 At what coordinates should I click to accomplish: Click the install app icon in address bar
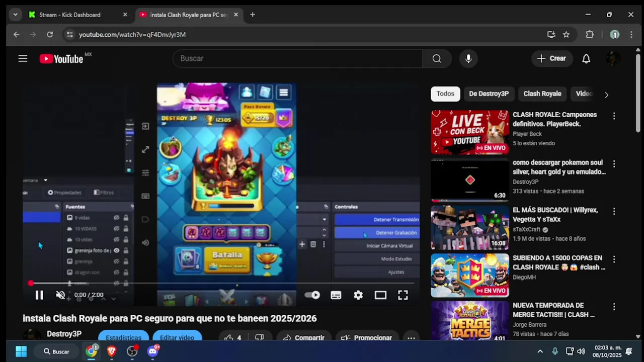pyautogui.click(x=551, y=34)
